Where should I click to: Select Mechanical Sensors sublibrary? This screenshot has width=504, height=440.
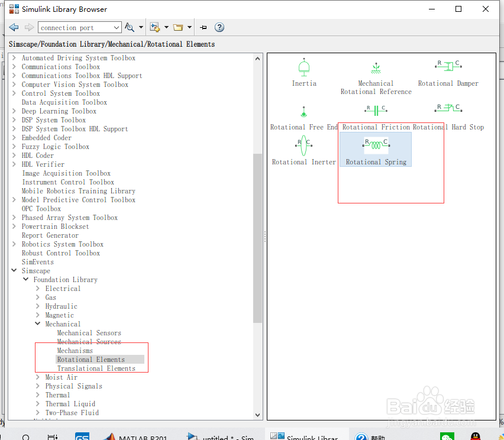89,333
